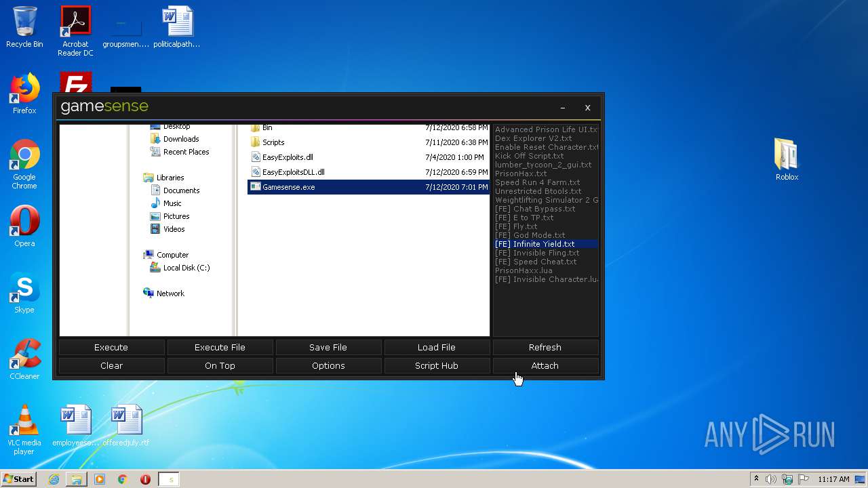Select Computer in the navigation tree
The image size is (868, 488).
[165, 255]
